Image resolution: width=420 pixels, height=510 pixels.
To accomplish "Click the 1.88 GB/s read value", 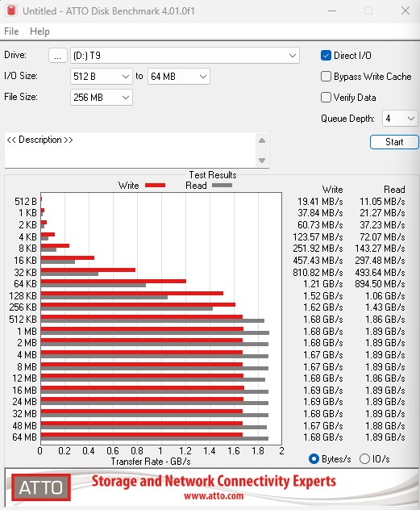I will click(x=385, y=426).
